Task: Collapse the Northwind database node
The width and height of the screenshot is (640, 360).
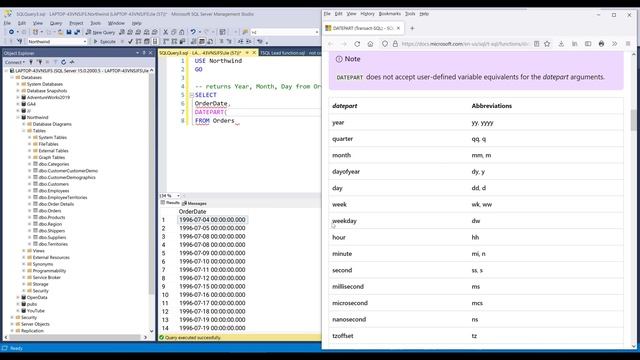Action: [18, 117]
